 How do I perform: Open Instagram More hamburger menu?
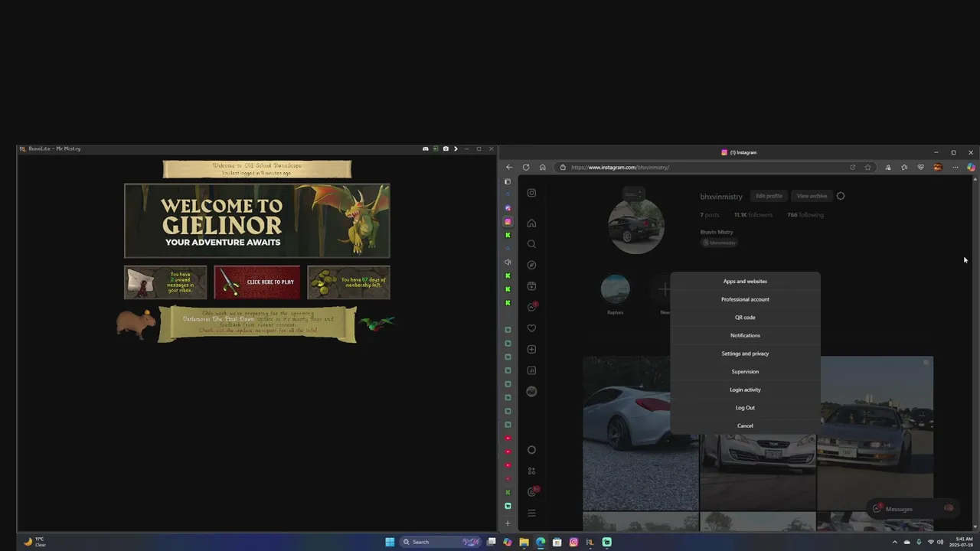[x=531, y=513]
